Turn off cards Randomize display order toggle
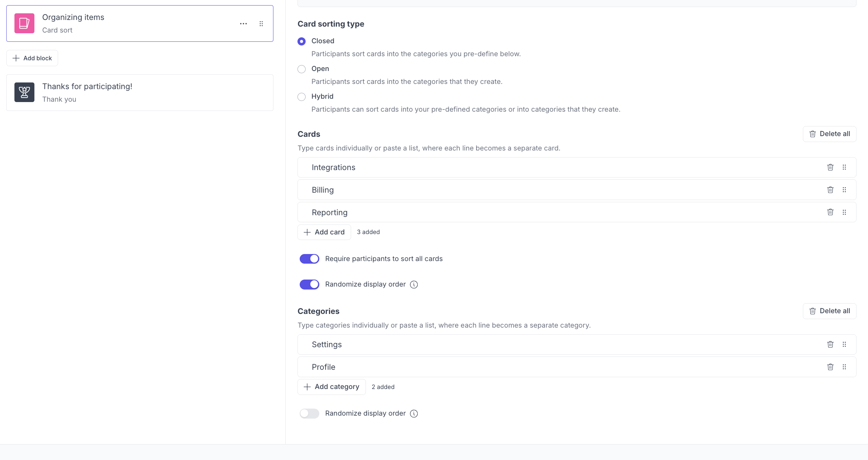The image size is (868, 460). (x=309, y=284)
